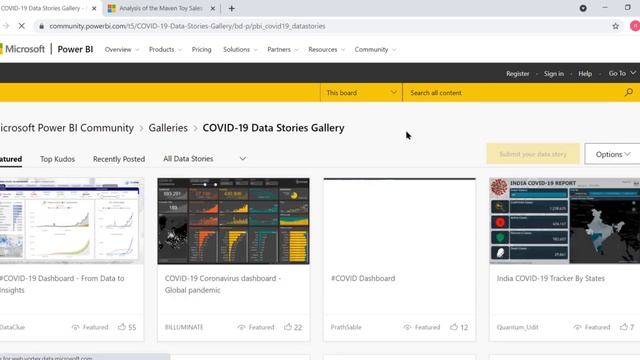Click the Featured eye icon on Quantum_Udit card

click(577, 327)
